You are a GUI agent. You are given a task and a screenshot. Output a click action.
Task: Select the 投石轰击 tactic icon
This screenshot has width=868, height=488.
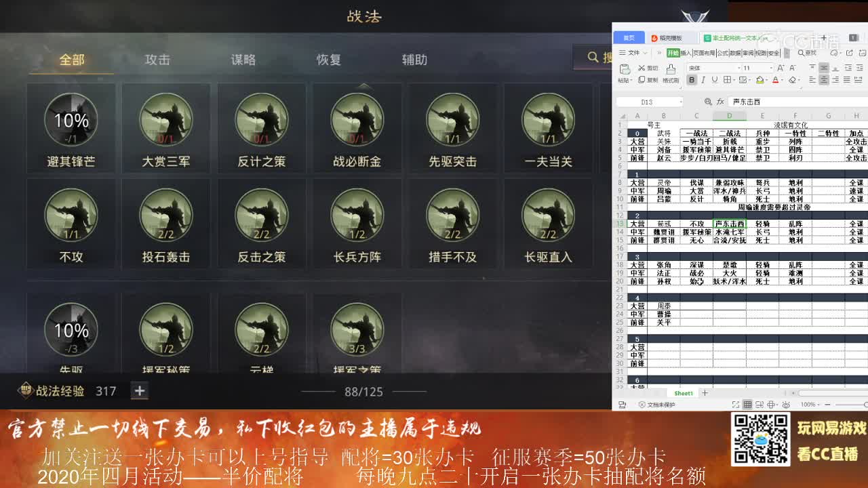tap(166, 216)
